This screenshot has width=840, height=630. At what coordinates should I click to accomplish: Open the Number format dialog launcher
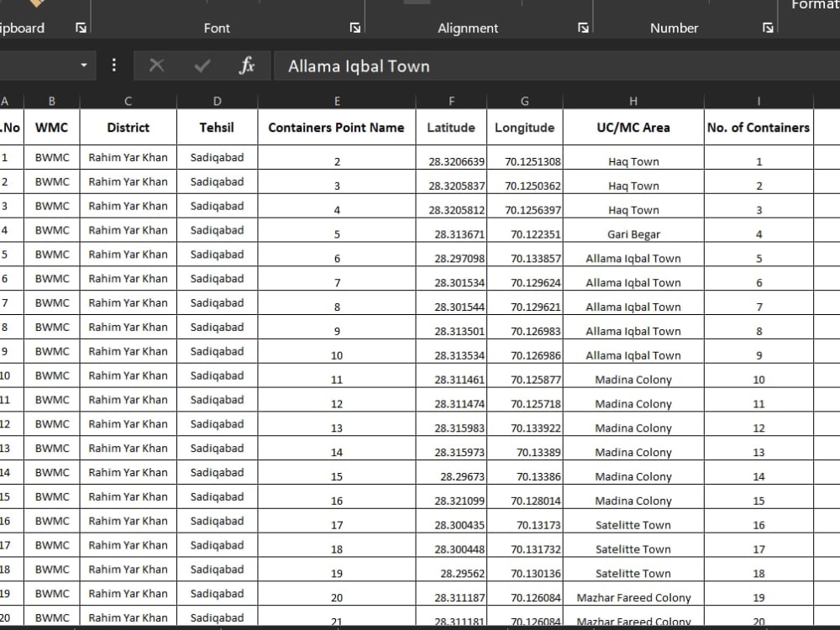[768, 28]
